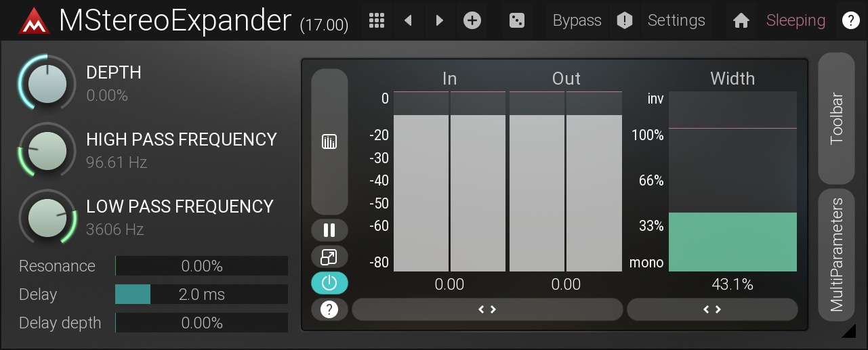This screenshot has height=350, width=868.
Task: Go to next preset arrow
Action: click(x=440, y=20)
